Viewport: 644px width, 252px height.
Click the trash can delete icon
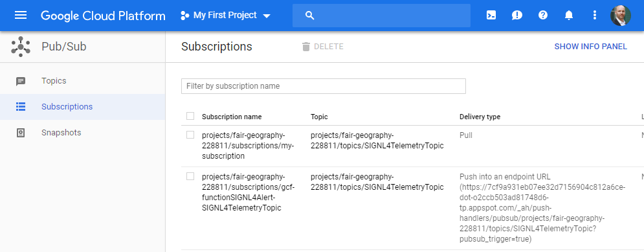click(x=306, y=47)
